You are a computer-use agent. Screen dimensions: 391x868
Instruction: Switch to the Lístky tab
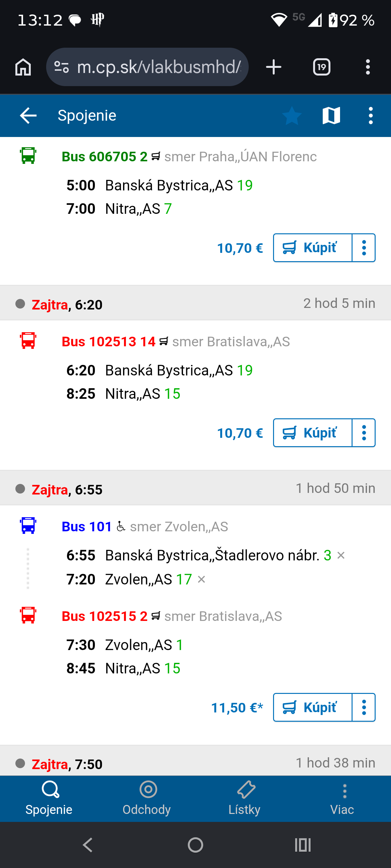[x=245, y=799]
